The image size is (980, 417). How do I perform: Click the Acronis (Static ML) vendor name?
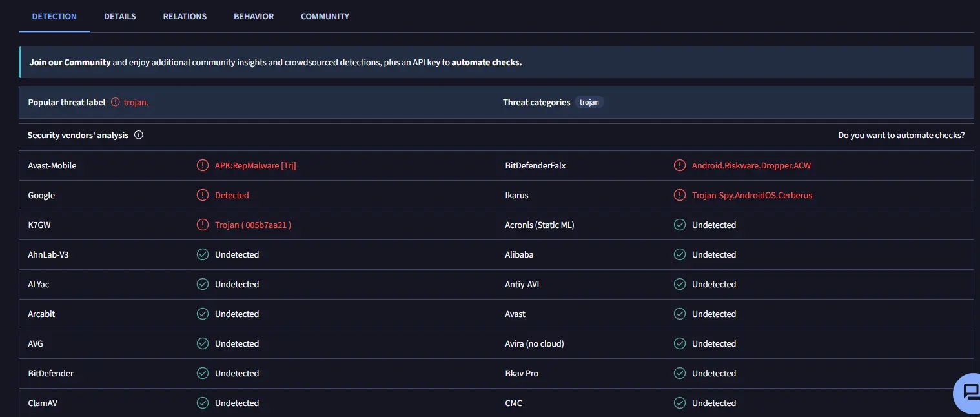(x=540, y=225)
